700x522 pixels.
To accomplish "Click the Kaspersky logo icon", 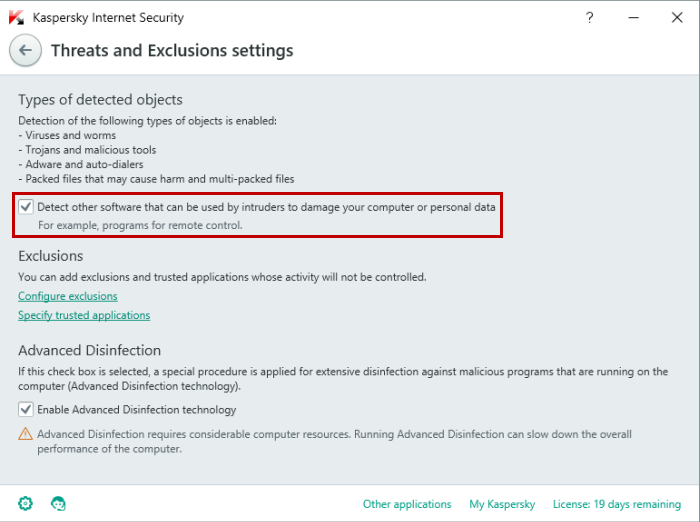I will point(17,17).
